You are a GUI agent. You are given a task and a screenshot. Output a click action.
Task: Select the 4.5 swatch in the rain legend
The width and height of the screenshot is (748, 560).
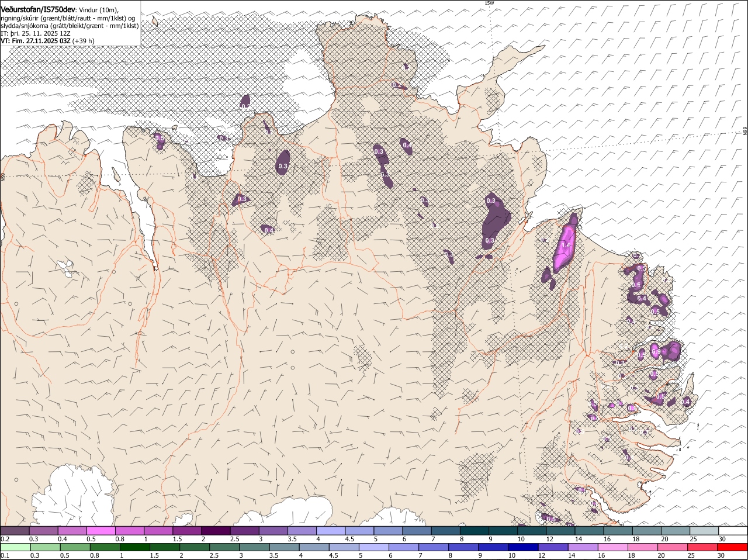(x=344, y=547)
